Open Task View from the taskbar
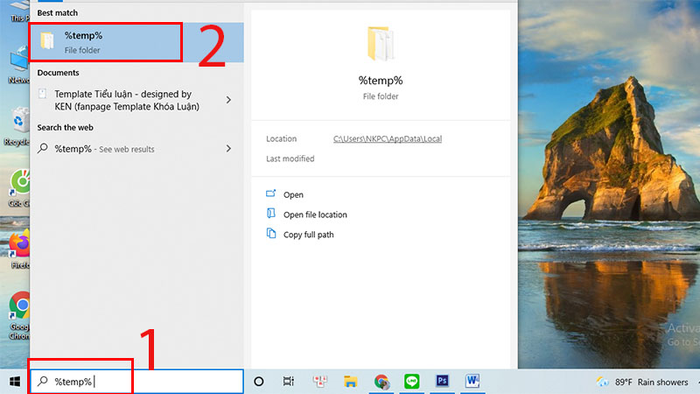 click(288, 382)
